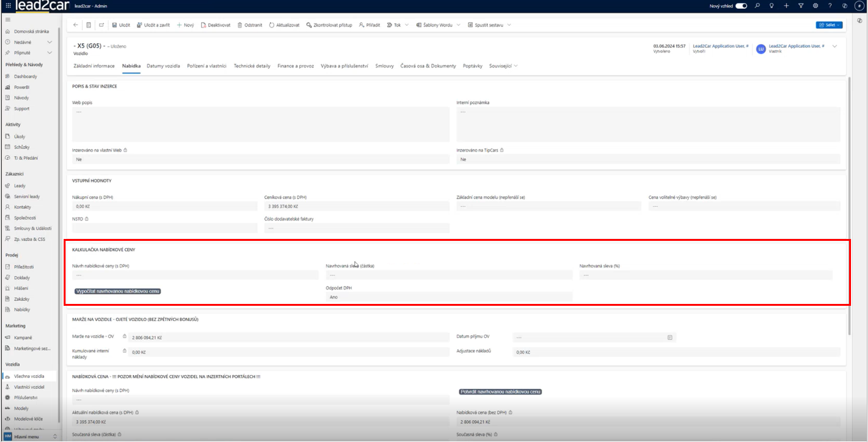Viewport: 868px width, 442px height.
Task: Click the plus icon in top bar
Action: [x=786, y=6]
